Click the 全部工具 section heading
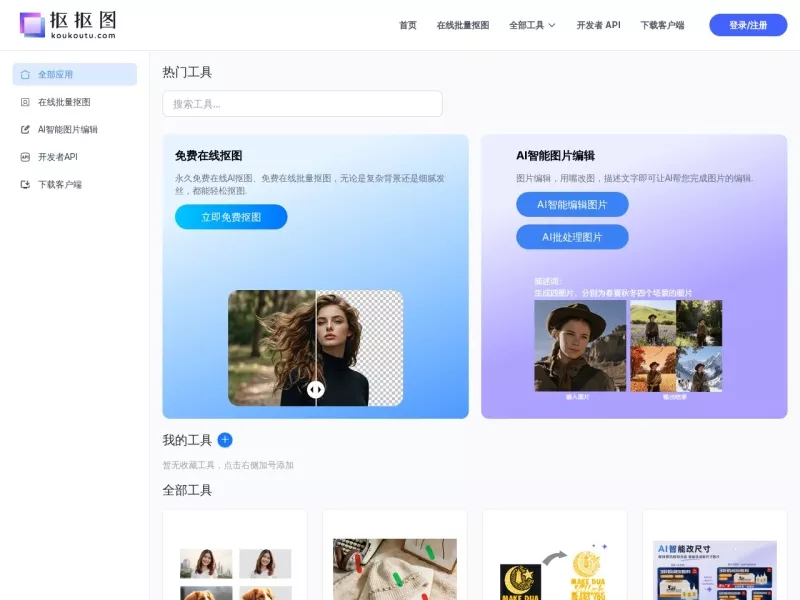This screenshot has width=800, height=600. pos(187,490)
